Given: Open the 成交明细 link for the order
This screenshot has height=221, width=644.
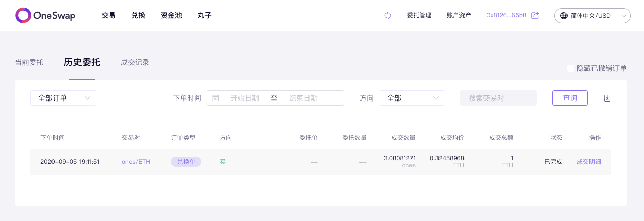Looking at the screenshot, I should point(589,162).
